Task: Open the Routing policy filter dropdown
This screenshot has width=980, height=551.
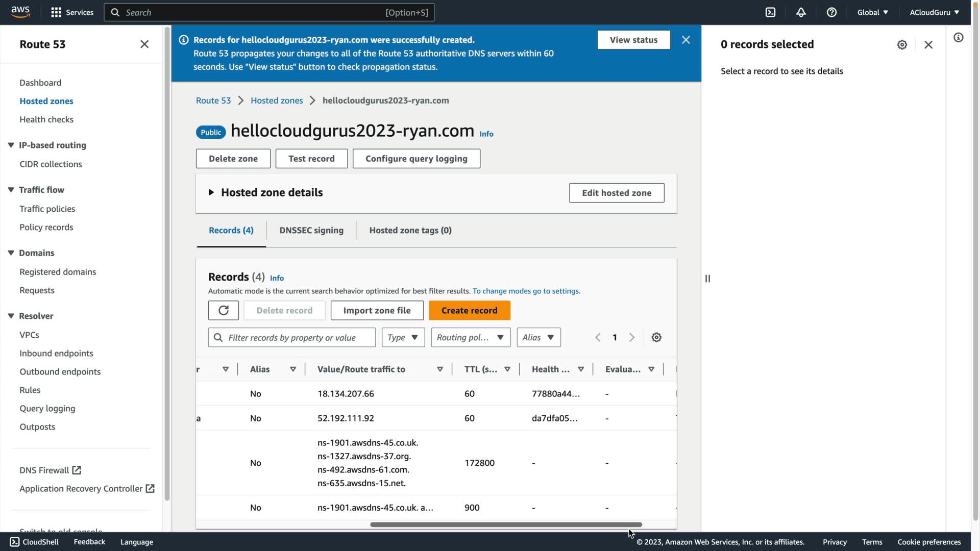Action: (470, 337)
